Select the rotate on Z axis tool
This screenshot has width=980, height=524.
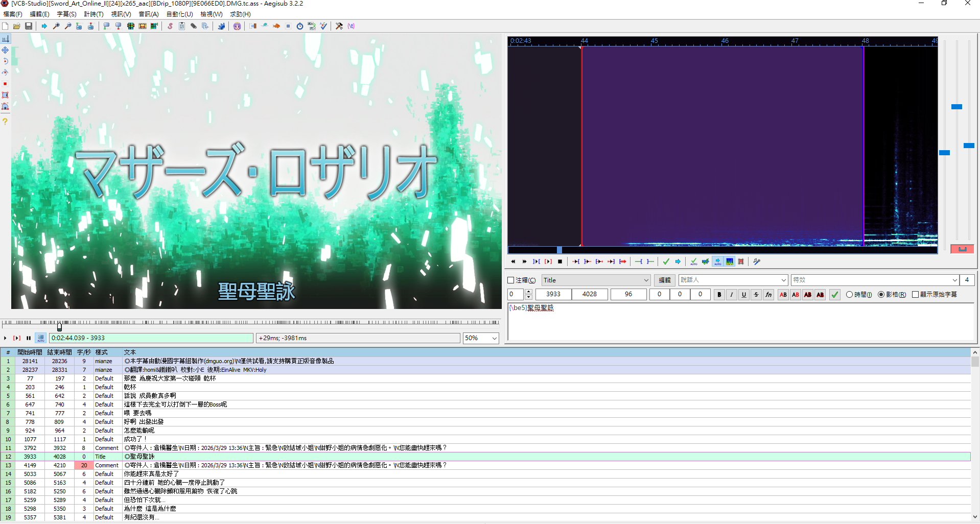click(x=5, y=61)
